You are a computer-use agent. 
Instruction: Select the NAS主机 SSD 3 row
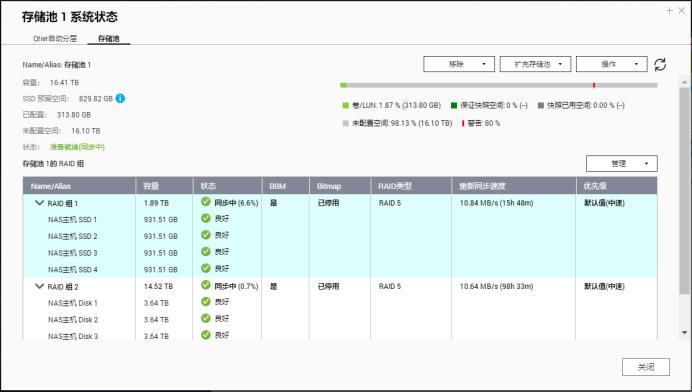pos(340,253)
